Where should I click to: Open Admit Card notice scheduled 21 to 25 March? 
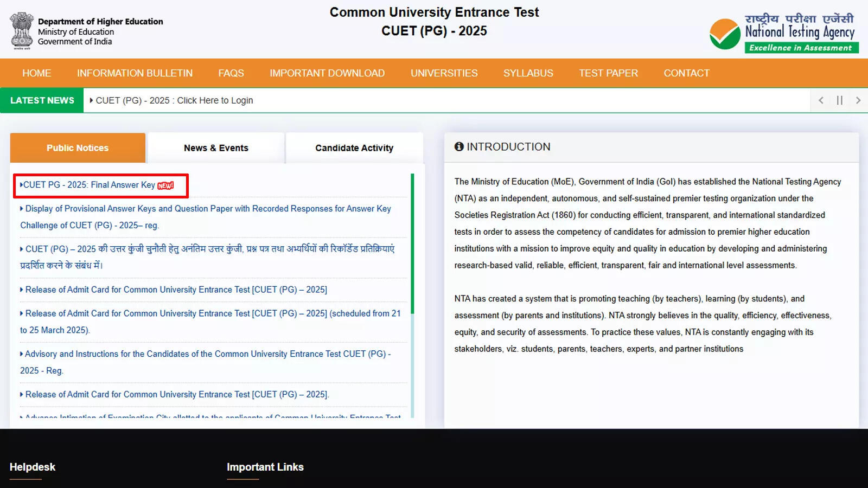(x=210, y=322)
